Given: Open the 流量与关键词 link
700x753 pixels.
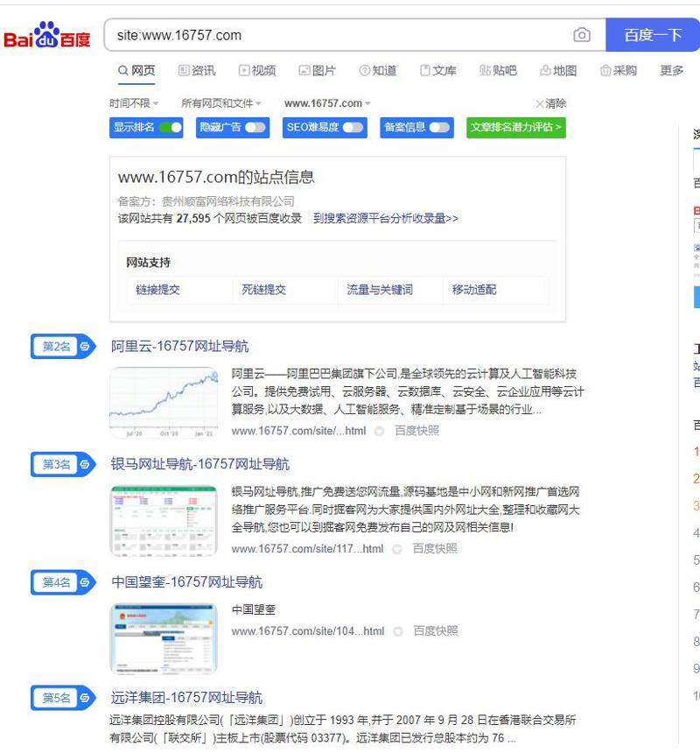Looking at the screenshot, I should 380,290.
